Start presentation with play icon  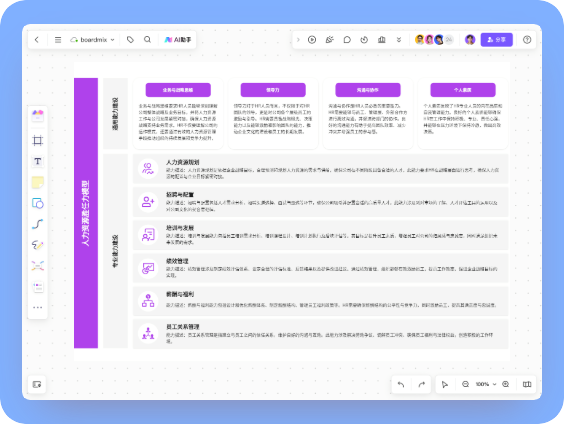coord(312,40)
